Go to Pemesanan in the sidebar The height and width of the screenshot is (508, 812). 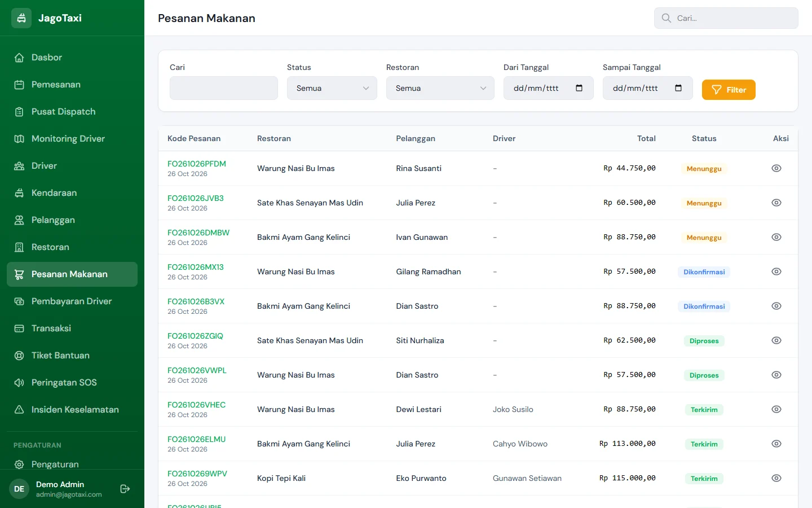point(72,85)
